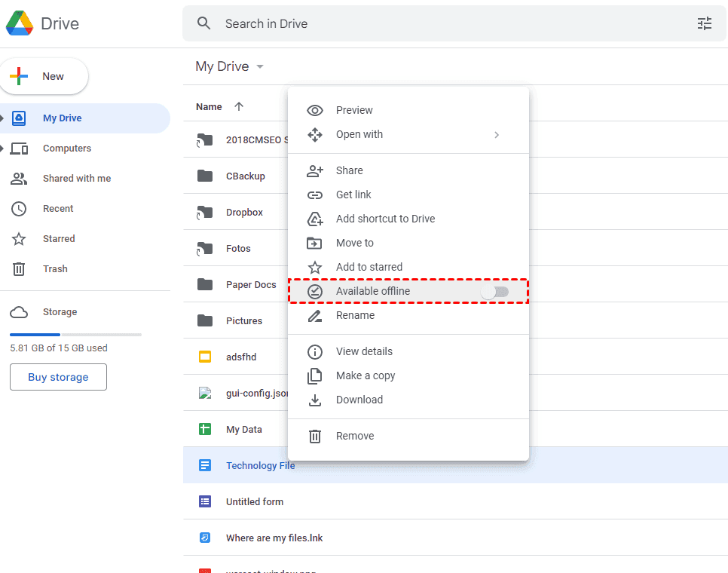
Task: Open the New button
Action: (x=44, y=76)
